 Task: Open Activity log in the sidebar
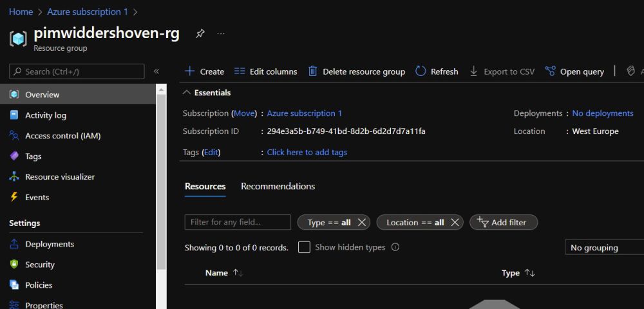pyautogui.click(x=78, y=115)
